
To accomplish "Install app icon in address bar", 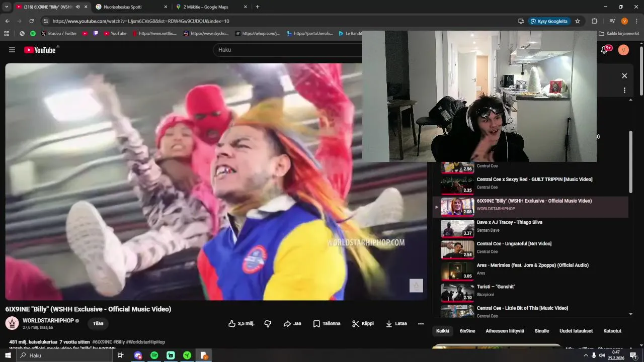I will tap(521, 21).
